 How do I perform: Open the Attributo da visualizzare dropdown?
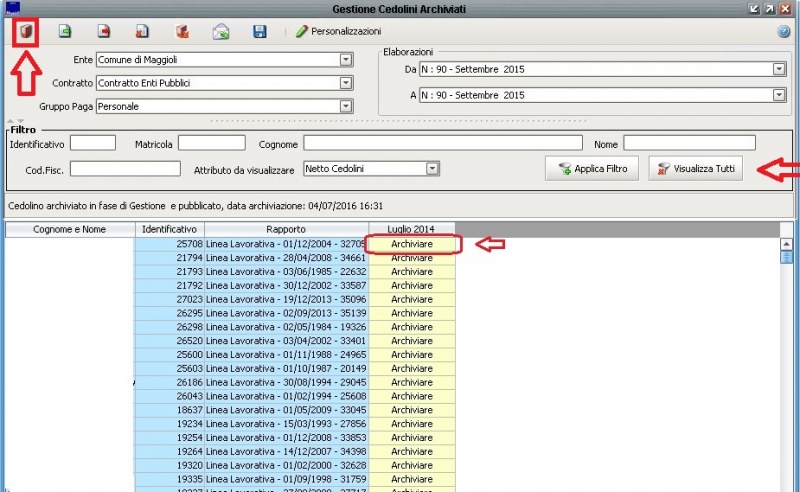(432, 169)
